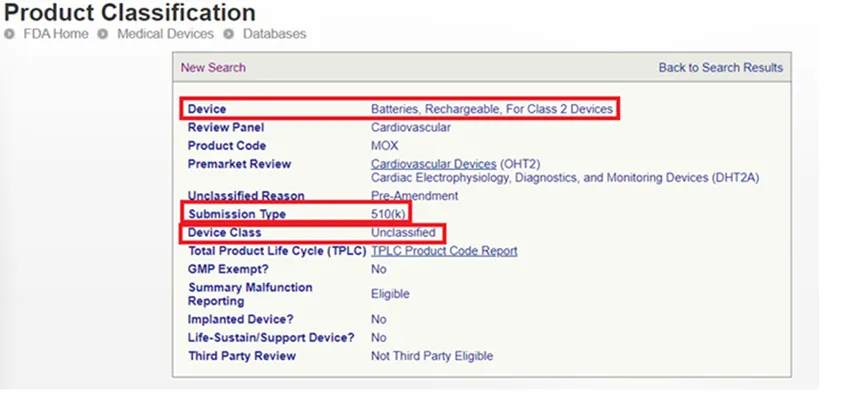This screenshot has height=403, width=865.
Task: Select the Unclassified device class value
Action: [403, 233]
